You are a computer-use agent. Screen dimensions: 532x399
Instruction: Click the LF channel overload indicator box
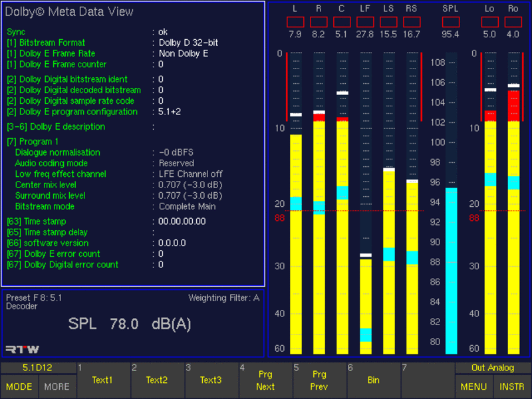coord(365,22)
